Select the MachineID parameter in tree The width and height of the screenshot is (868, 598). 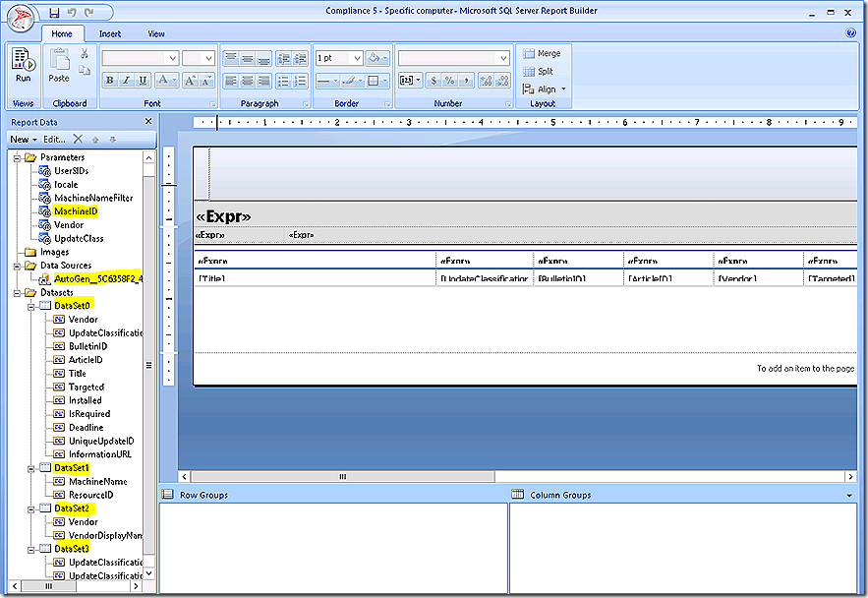click(76, 211)
